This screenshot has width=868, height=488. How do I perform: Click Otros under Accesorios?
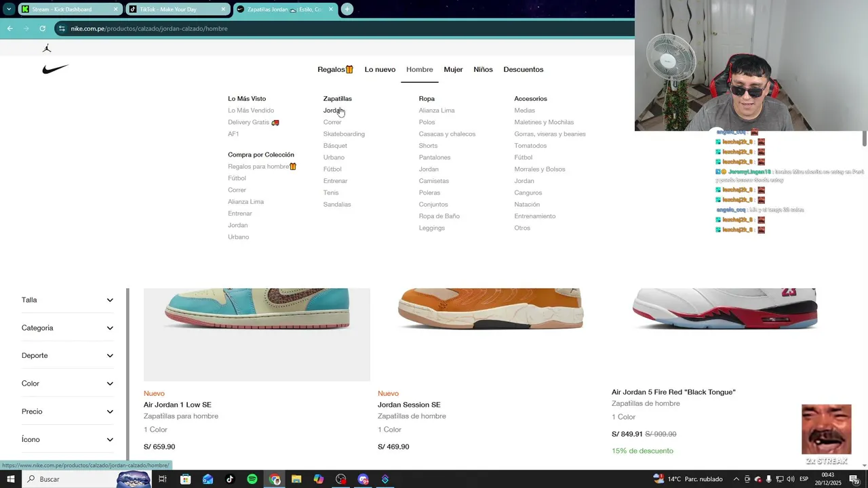pos(522,228)
